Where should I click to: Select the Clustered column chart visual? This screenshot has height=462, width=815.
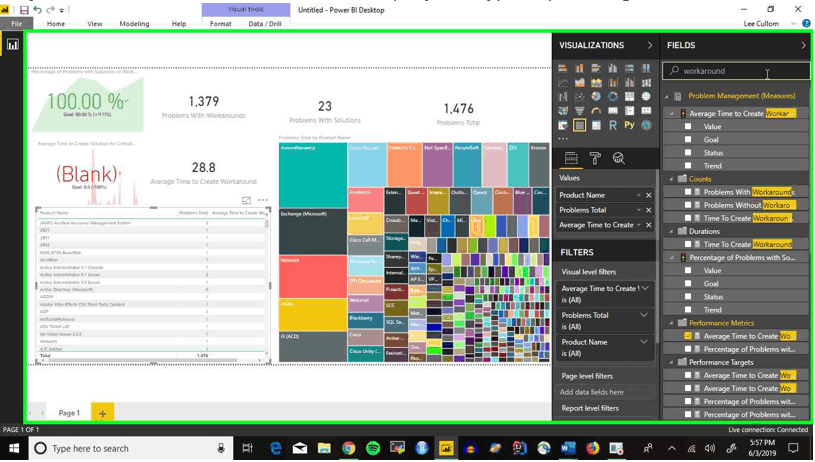[613, 68]
